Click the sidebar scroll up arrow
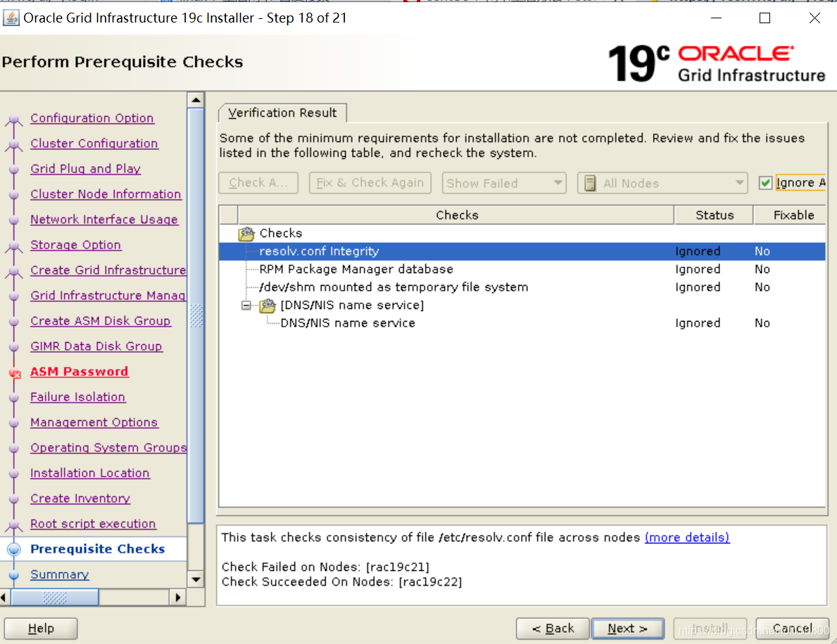Image resolution: width=837 pixels, height=644 pixels. pyautogui.click(x=196, y=100)
